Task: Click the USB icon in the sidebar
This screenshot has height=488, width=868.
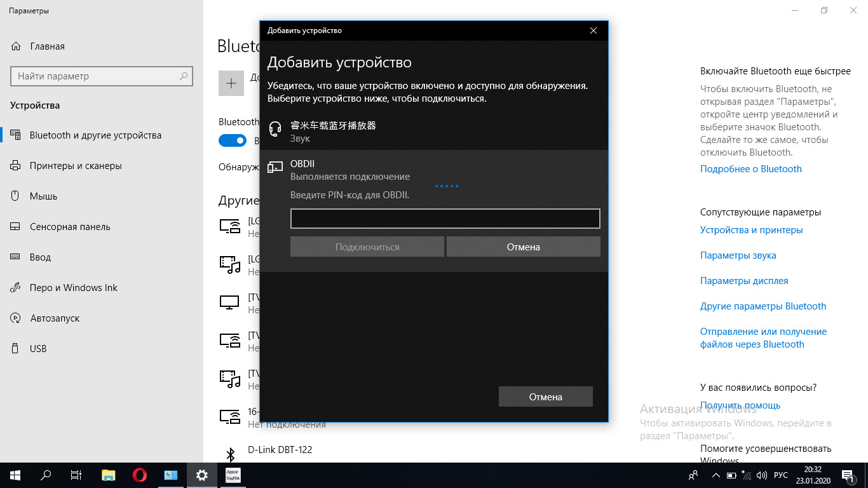Action: click(x=17, y=349)
